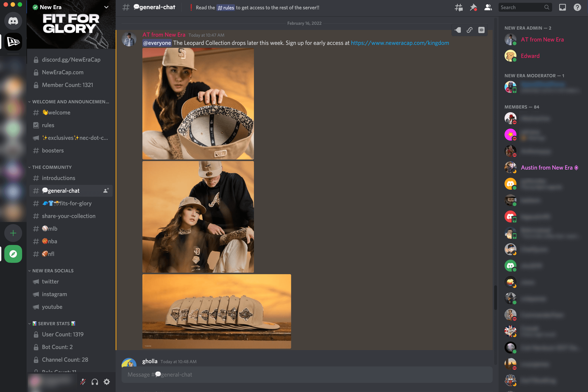Select the pinned messages pushpin icon
The image size is (588, 392).
[473, 7]
